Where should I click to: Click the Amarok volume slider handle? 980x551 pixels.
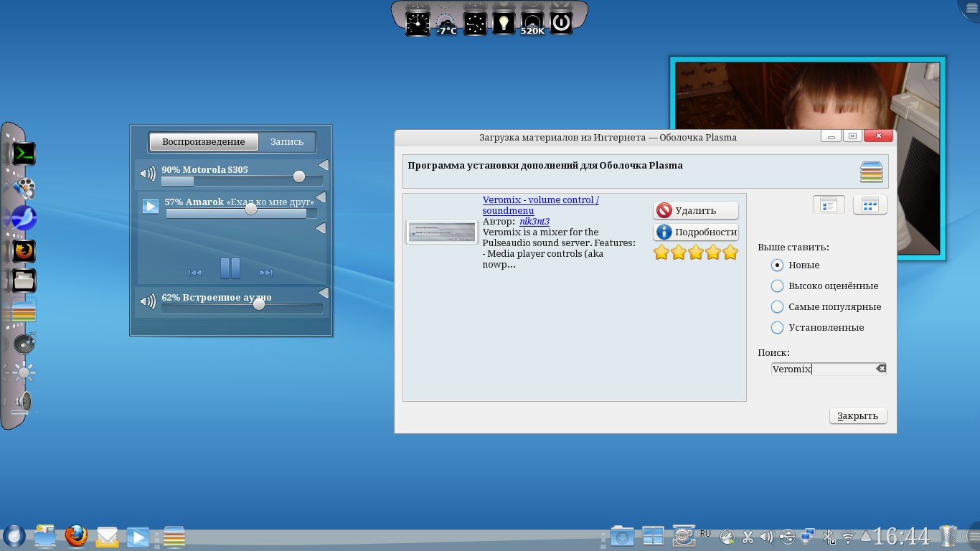(x=251, y=209)
